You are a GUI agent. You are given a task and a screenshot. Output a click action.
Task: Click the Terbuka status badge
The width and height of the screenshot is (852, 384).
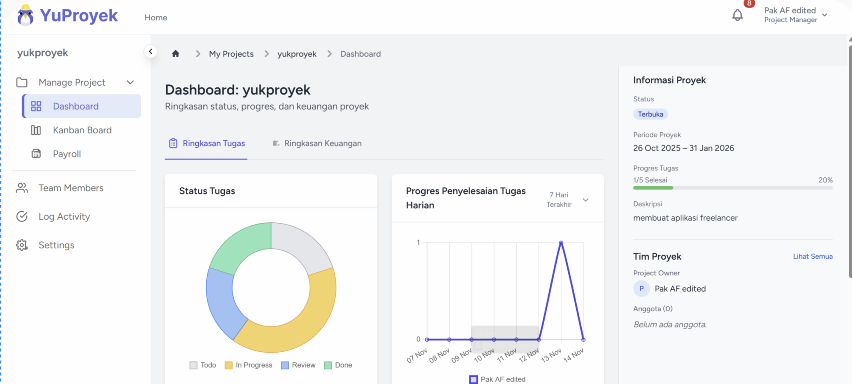point(650,114)
